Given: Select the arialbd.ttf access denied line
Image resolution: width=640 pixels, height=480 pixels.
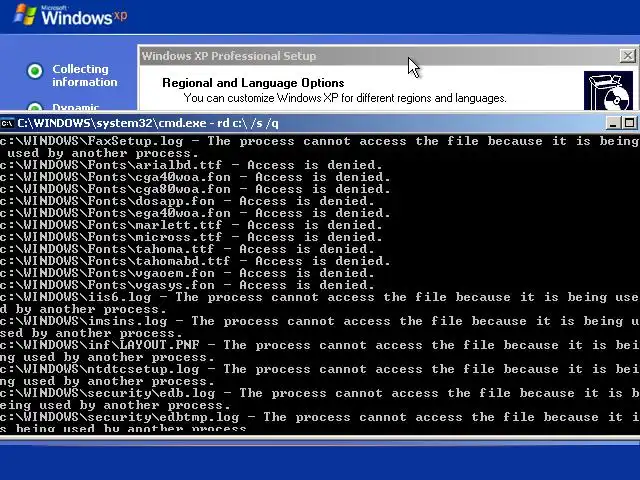Looking at the screenshot, I should click(x=191, y=165).
